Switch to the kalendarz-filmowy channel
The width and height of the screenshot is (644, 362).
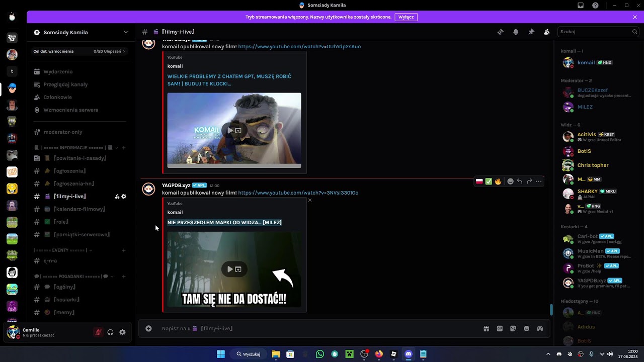coord(80,209)
